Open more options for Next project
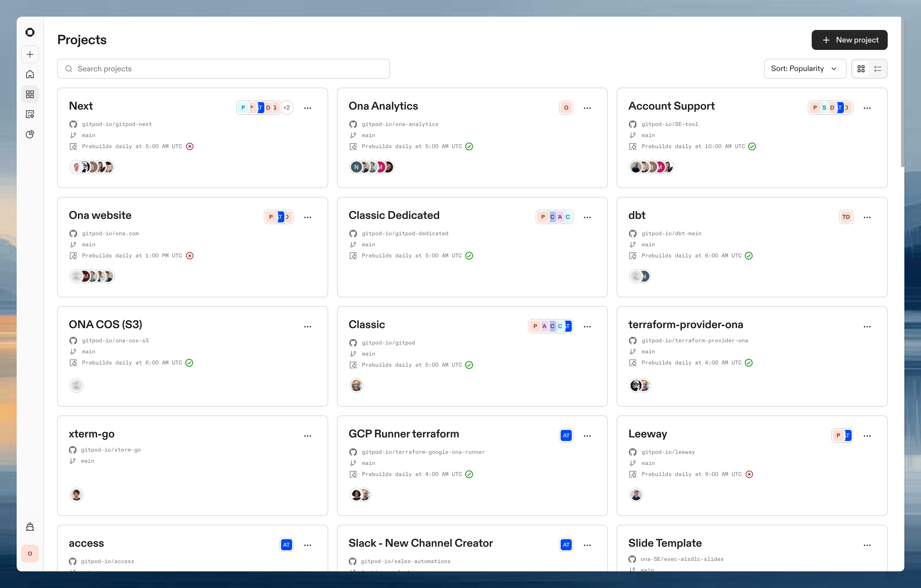Image resolution: width=921 pixels, height=588 pixels. tap(308, 108)
